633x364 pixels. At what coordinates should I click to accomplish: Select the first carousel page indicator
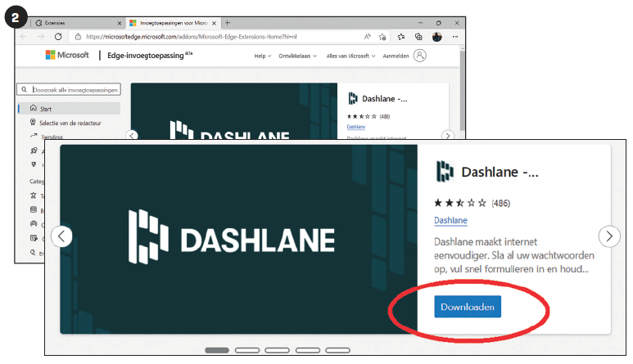[217, 350]
